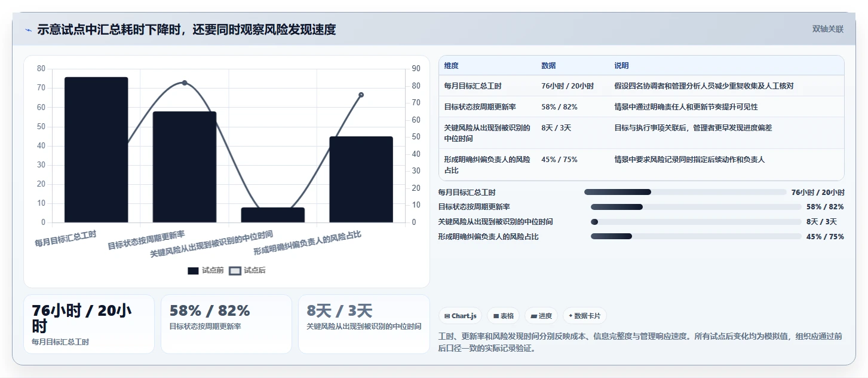868x378 pixels.
Task: Click x-axis label 形成明确纠偏负责人的风险占比 under chart
Action: tap(307, 243)
